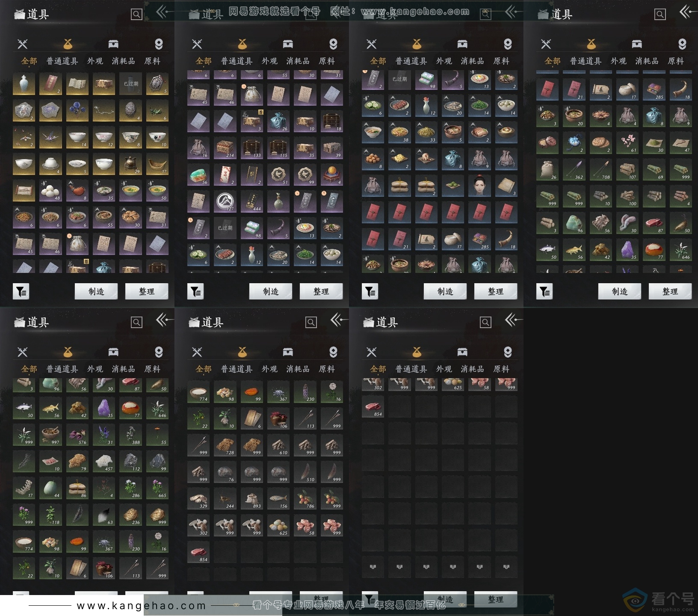Select the herb bowl item with count 997
The height and width of the screenshot is (616, 698).
[50, 435]
